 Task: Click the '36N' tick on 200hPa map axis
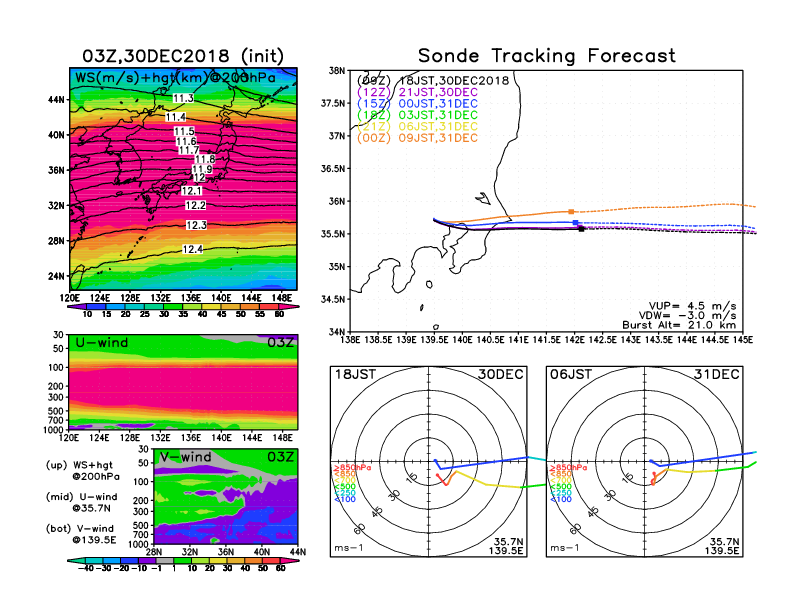[x=56, y=170]
